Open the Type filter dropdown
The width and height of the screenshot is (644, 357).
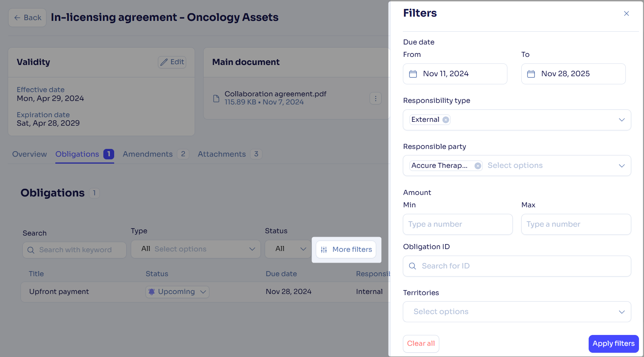[x=195, y=249]
